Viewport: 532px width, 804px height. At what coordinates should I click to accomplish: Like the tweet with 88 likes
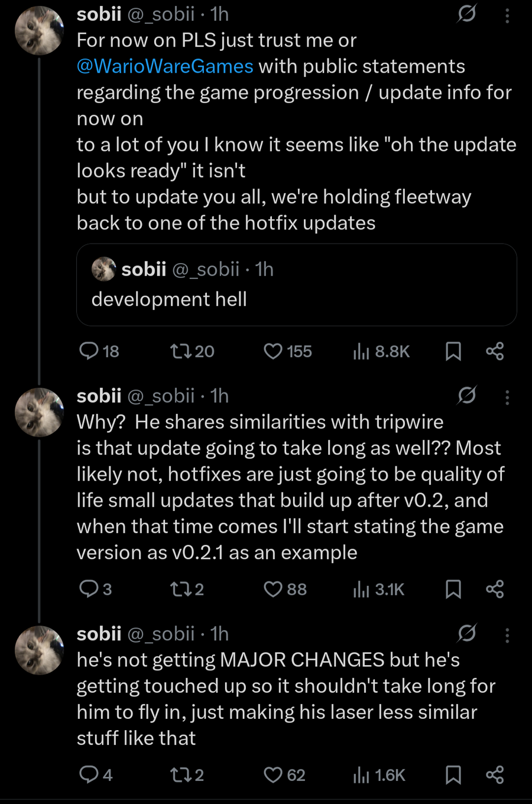(x=273, y=589)
